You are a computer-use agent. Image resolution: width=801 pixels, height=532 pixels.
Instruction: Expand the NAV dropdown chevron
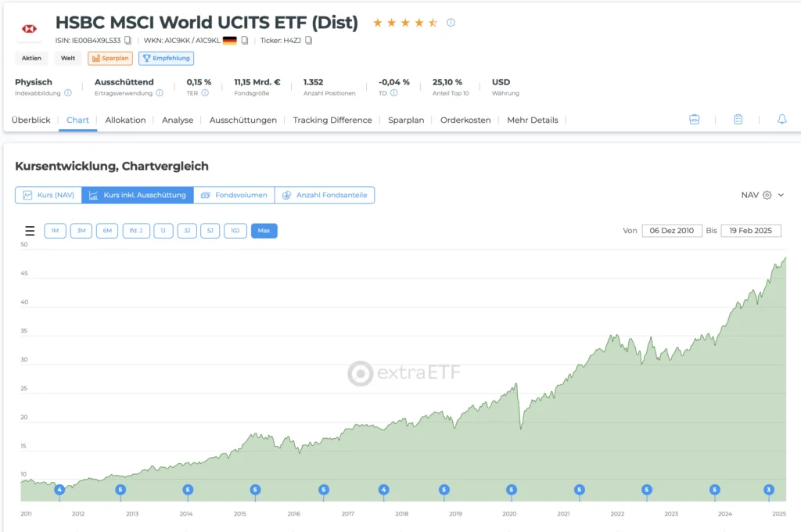click(781, 196)
